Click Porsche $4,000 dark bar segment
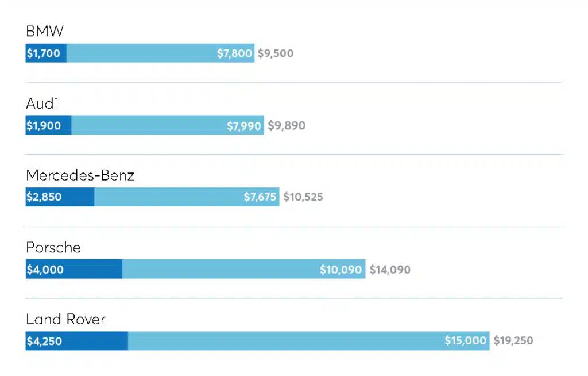This screenshot has width=588, height=376. pos(74,269)
